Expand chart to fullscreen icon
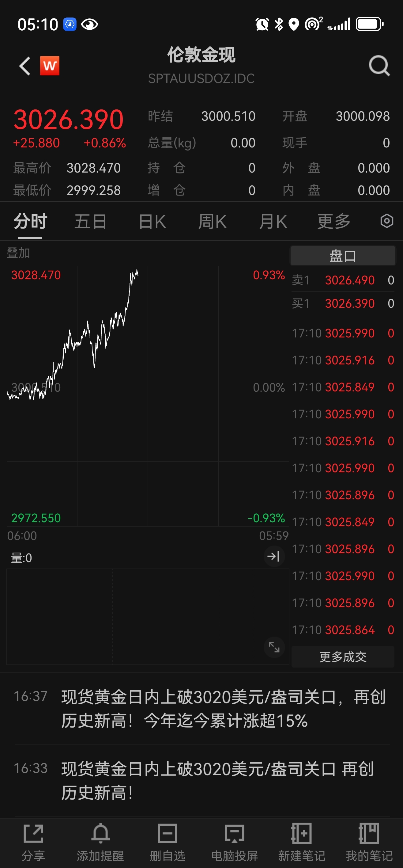The width and height of the screenshot is (403, 868). 274,647
